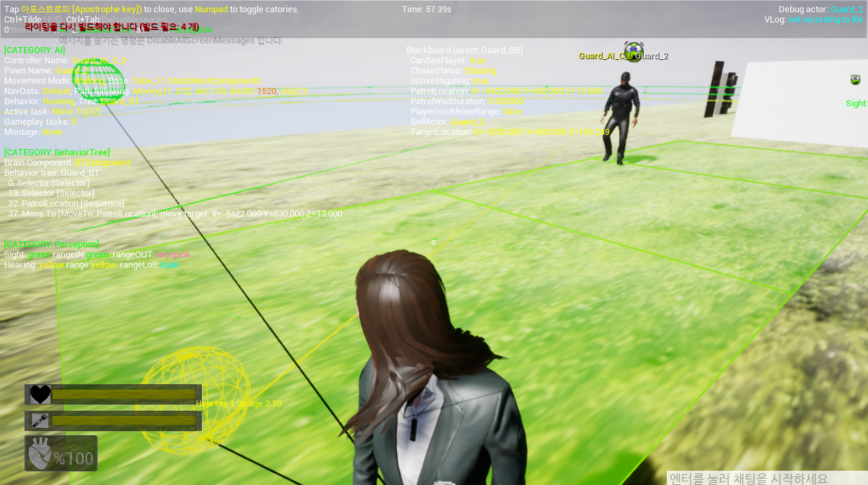Click the PlayerIsInMeleeRange blackboard entry
The width and height of the screenshot is (868, 485).
coord(466,112)
